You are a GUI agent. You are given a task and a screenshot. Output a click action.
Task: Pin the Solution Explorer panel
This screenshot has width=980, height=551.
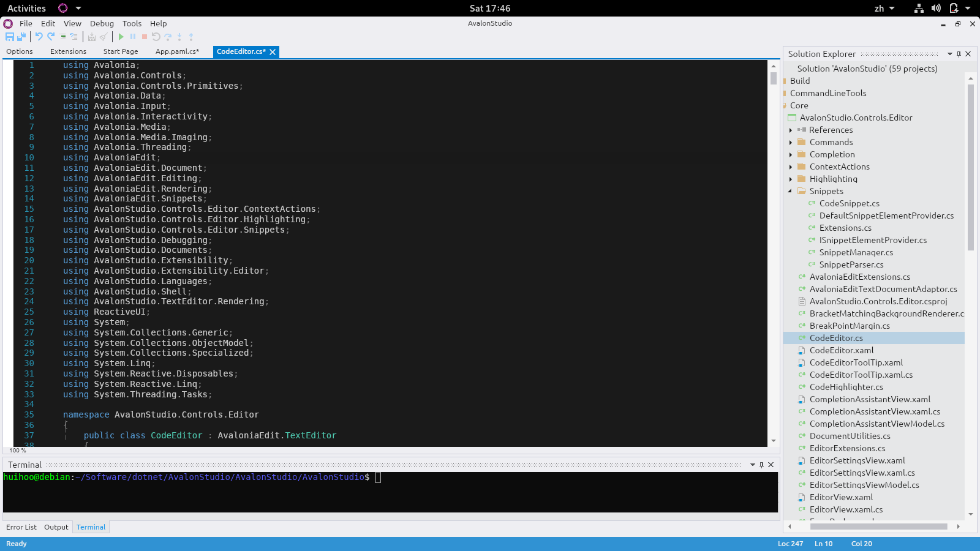point(959,54)
